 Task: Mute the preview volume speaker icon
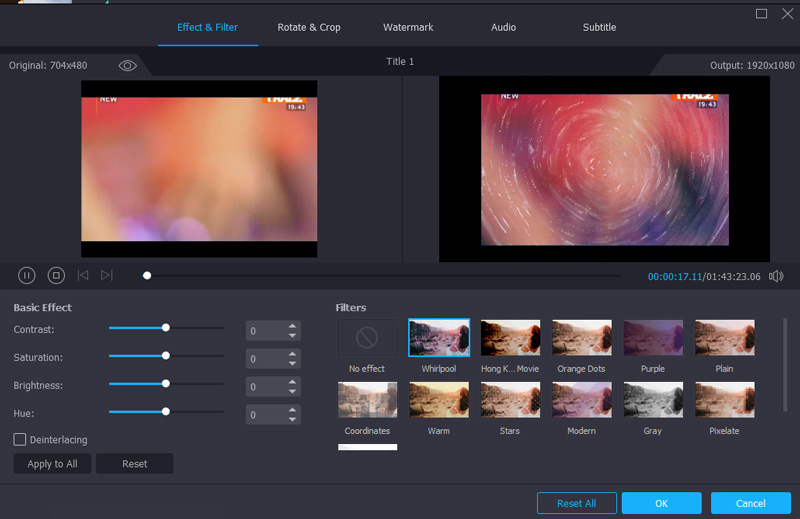(x=776, y=276)
